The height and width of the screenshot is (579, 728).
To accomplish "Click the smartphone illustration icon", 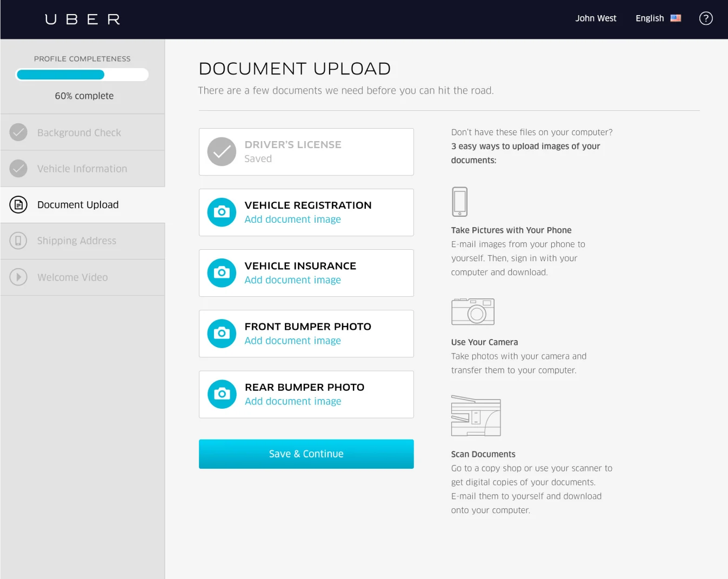I will [459, 202].
